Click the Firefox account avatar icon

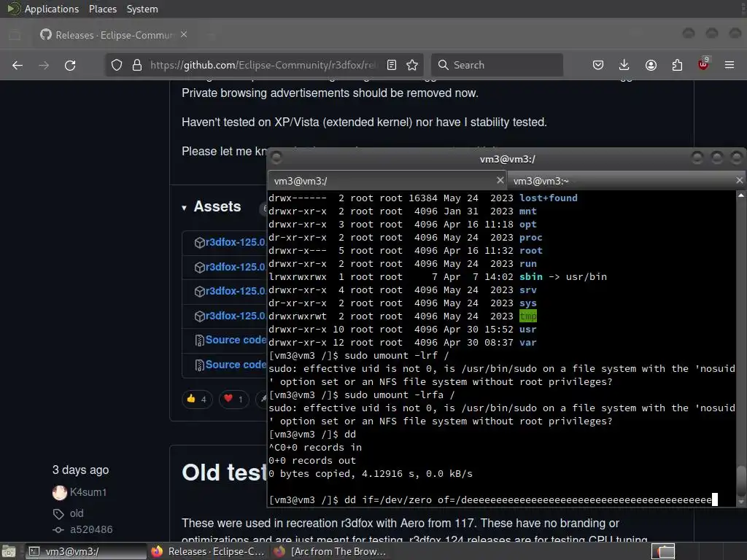click(651, 65)
